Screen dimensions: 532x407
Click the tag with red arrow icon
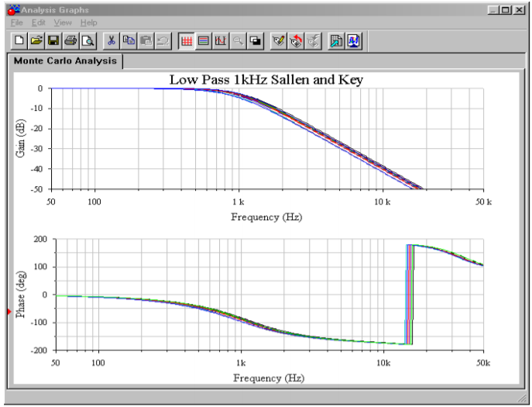pos(296,41)
